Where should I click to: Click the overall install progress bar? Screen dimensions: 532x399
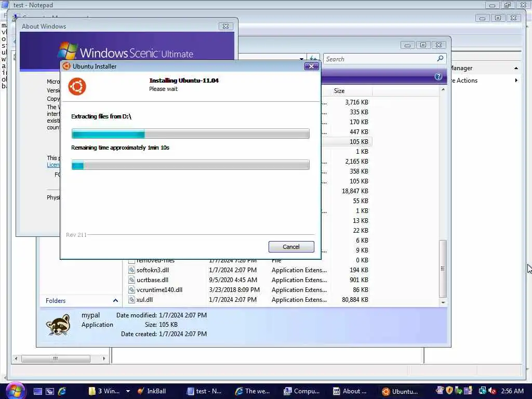coord(190,165)
